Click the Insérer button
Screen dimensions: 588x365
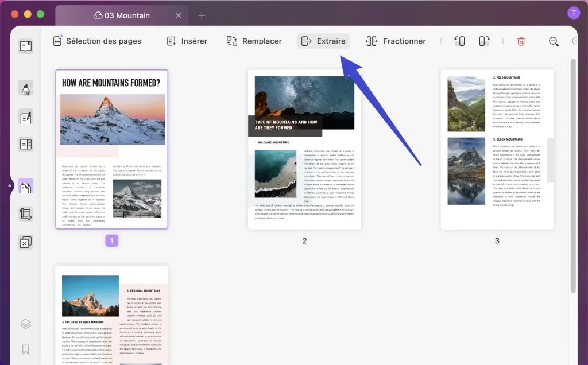pos(187,41)
